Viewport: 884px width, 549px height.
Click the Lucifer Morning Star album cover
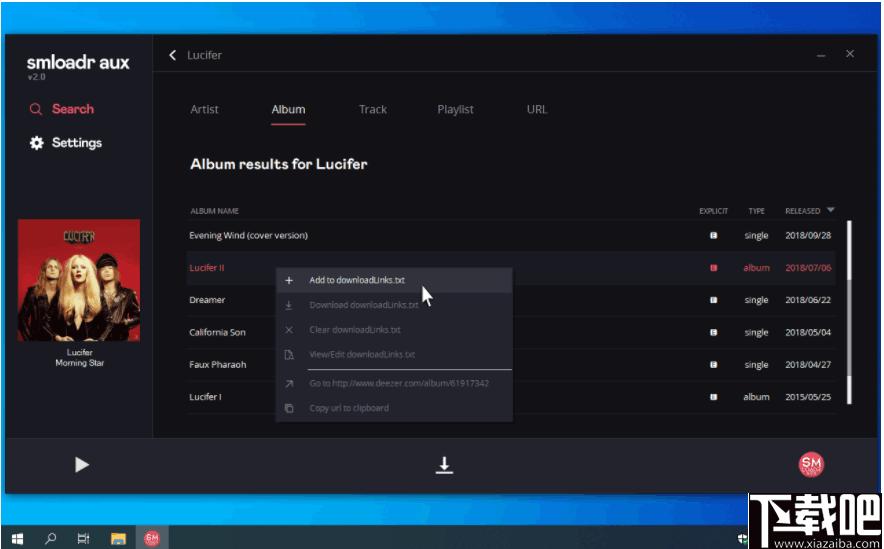tap(79, 280)
